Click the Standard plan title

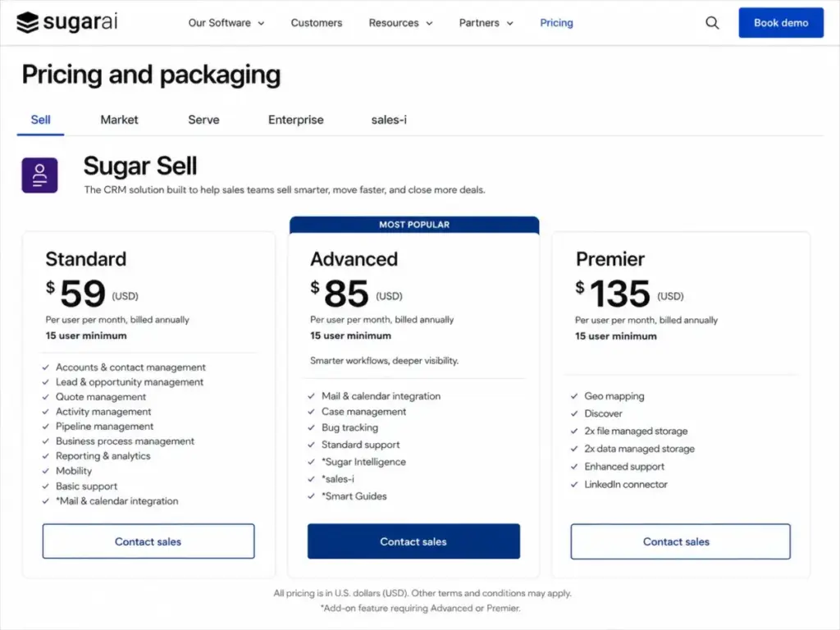pyautogui.click(x=85, y=259)
